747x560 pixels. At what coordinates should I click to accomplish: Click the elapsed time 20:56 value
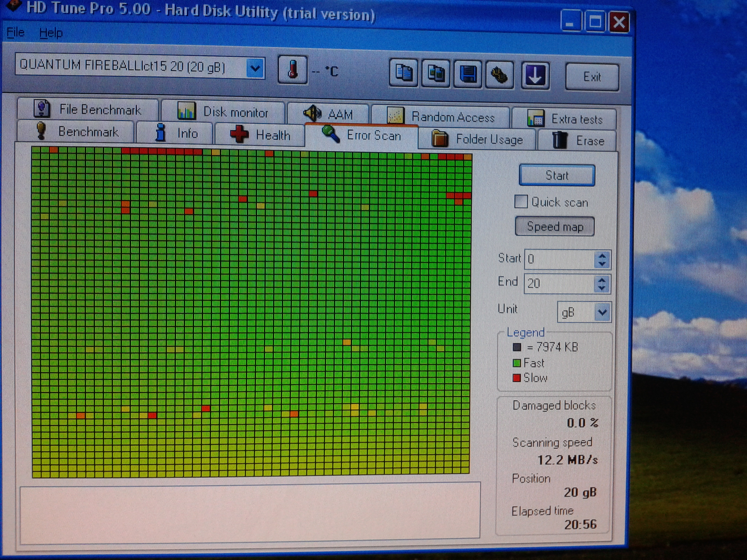point(580,524)
